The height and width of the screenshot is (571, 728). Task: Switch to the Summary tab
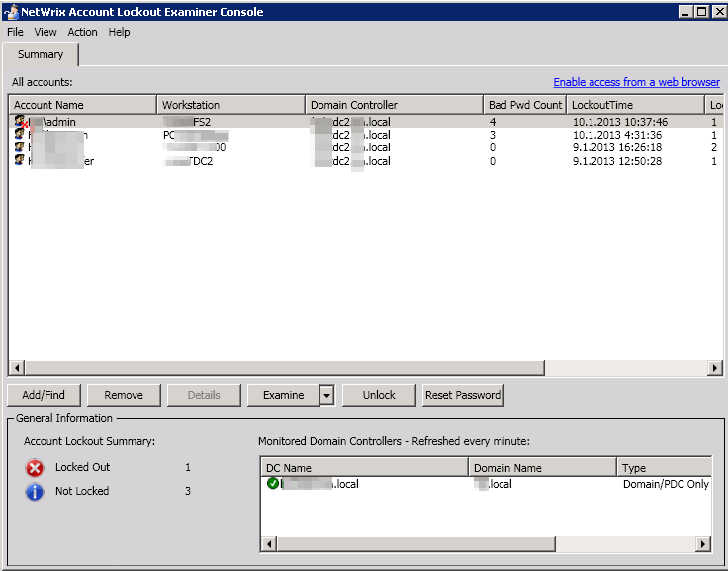point(41,54)
